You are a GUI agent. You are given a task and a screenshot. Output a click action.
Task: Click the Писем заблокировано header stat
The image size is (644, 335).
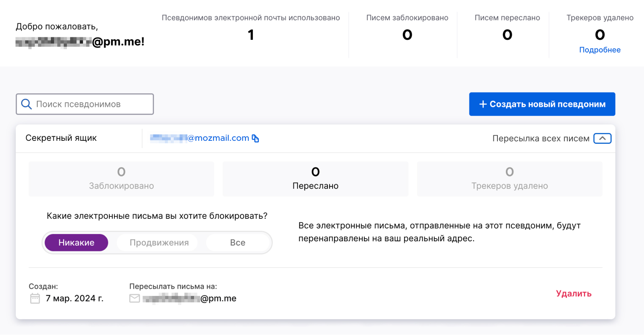(407, 28)
